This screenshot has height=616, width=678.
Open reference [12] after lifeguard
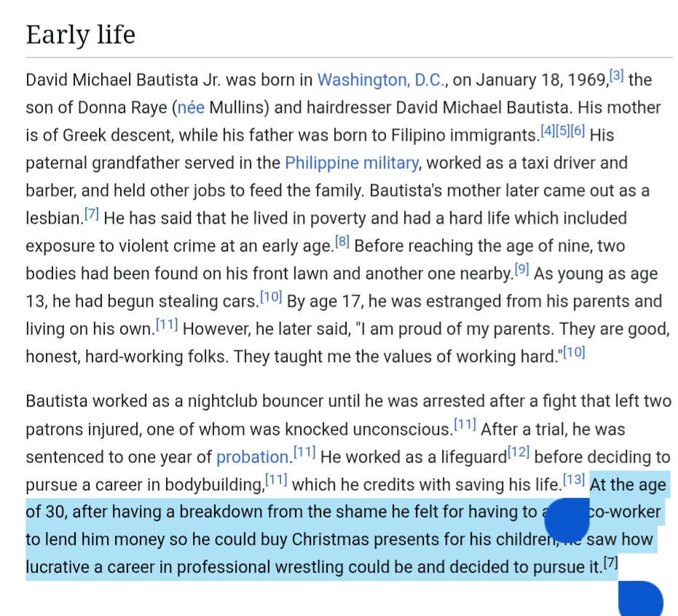tap(519, 453)
